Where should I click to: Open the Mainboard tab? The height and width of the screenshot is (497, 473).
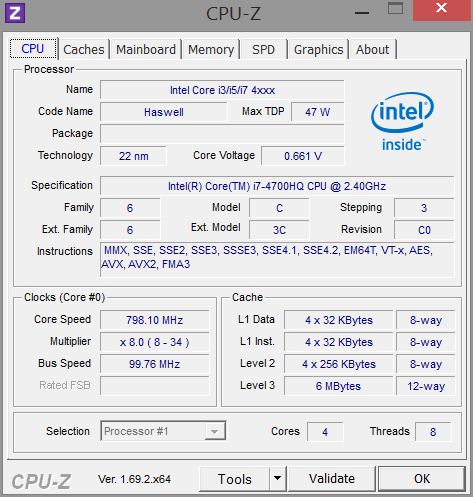(146, 50)
